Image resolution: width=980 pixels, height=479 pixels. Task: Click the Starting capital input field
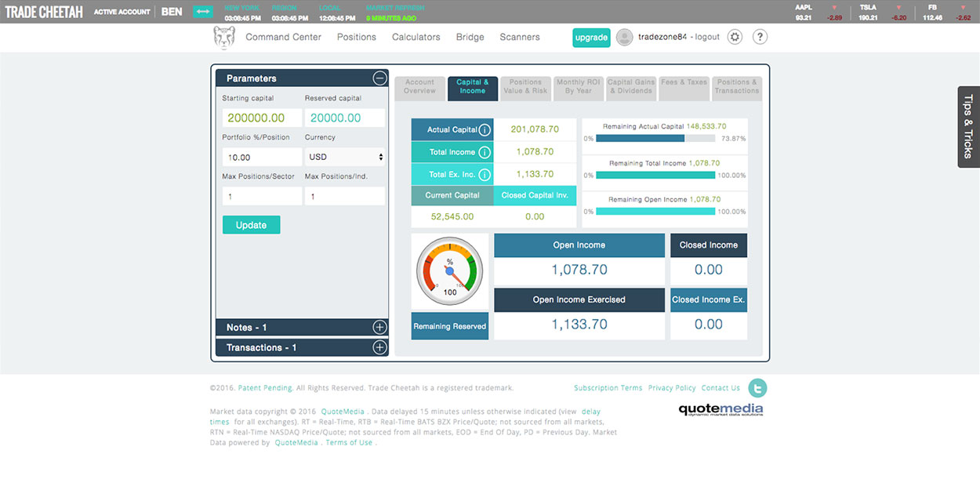(x=262, y=118)
